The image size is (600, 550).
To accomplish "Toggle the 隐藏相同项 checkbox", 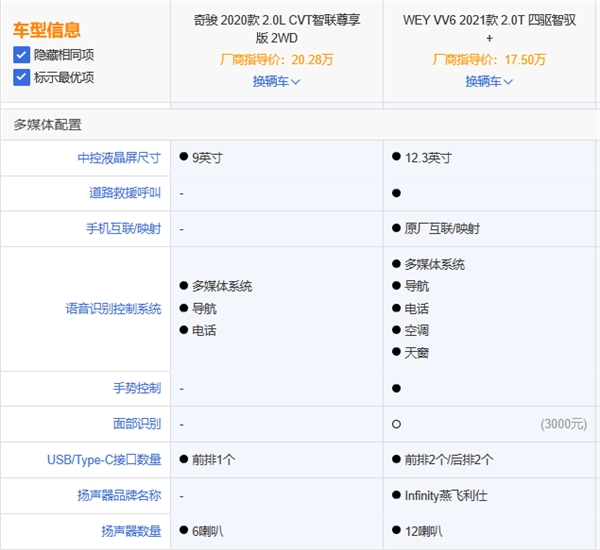I will click(21, 55).
